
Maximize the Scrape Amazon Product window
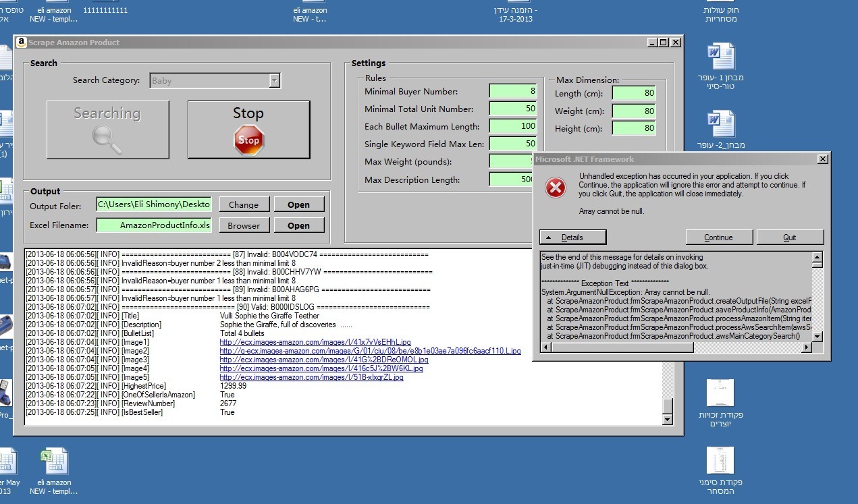[663, 42]
